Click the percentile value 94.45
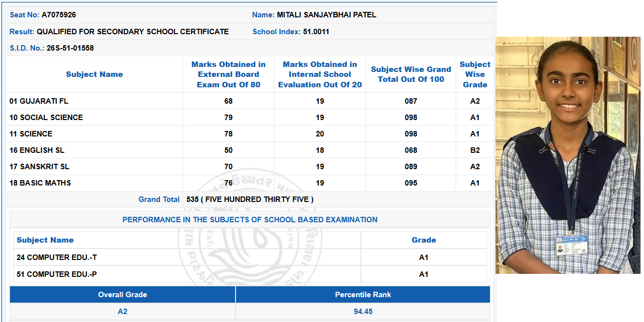 coord(363,312)
